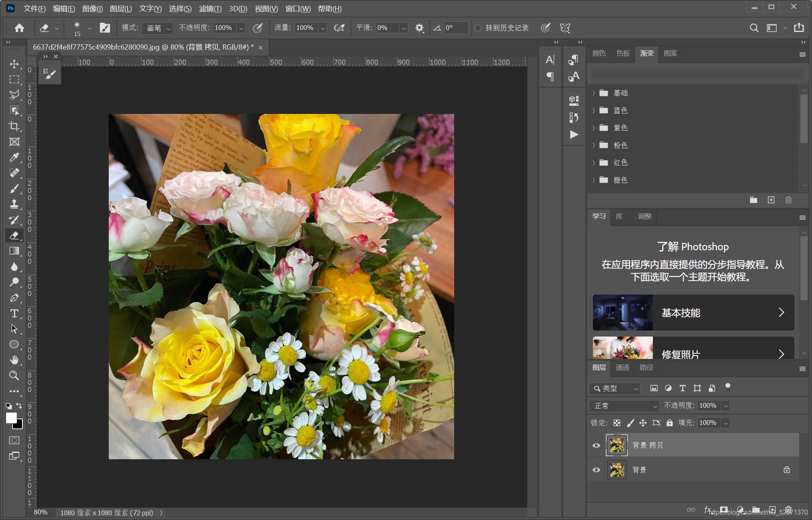Screen dimensions: 812x520
Task: Click the foreground color swatch
Action: tap(11, 417)
